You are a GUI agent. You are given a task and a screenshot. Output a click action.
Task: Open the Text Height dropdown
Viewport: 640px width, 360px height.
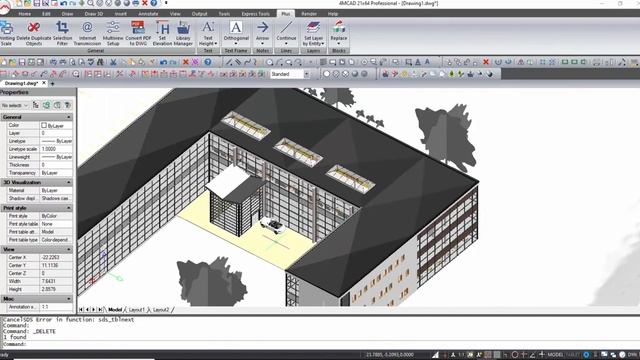pyautogui.click(x=208, y=41)
